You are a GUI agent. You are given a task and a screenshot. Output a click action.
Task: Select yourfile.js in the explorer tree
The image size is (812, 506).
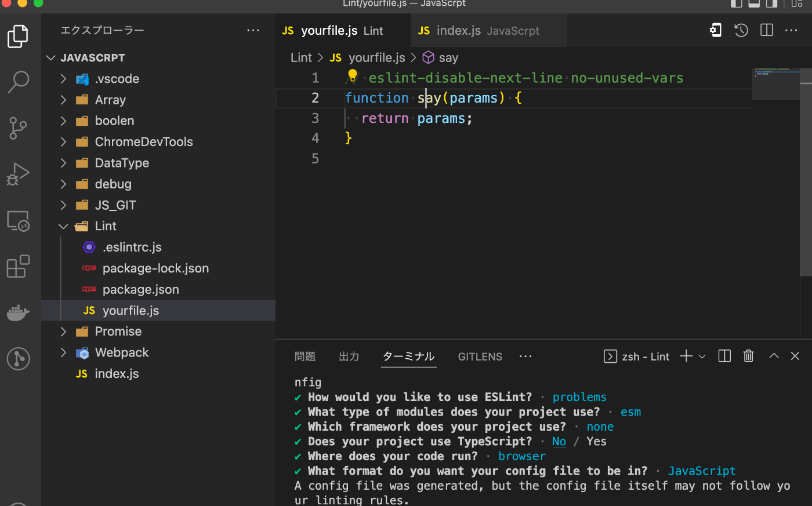pos(158,311)
